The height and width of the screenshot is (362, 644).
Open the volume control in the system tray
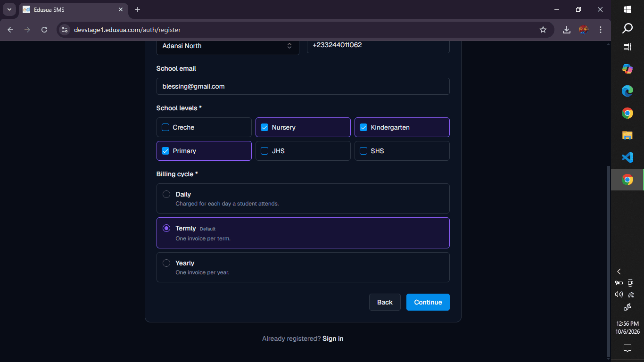tap(619, 294)
